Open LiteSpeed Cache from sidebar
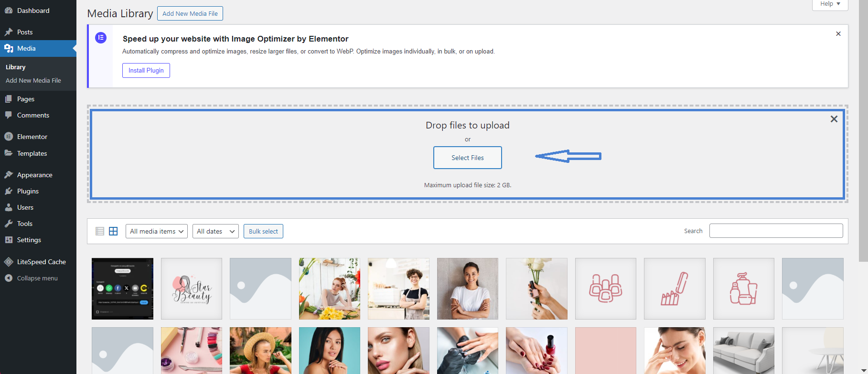 (x=41, y=262)
